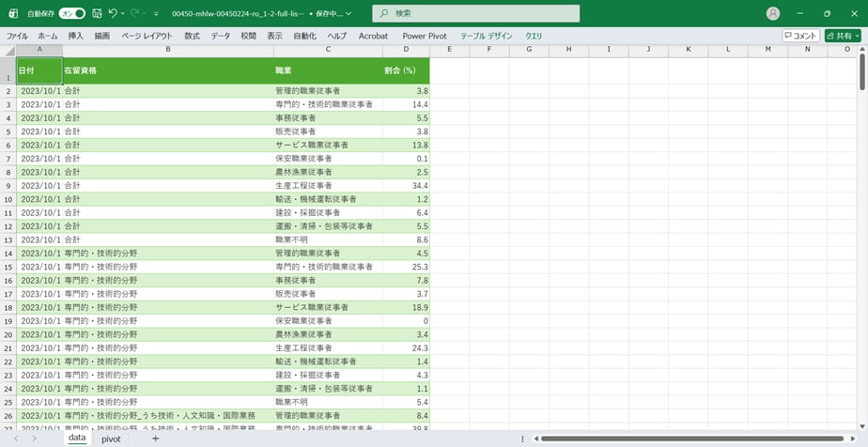868x447 pixels.
Task: Click the Redo arrow icon
Action: tap(136, 14)
